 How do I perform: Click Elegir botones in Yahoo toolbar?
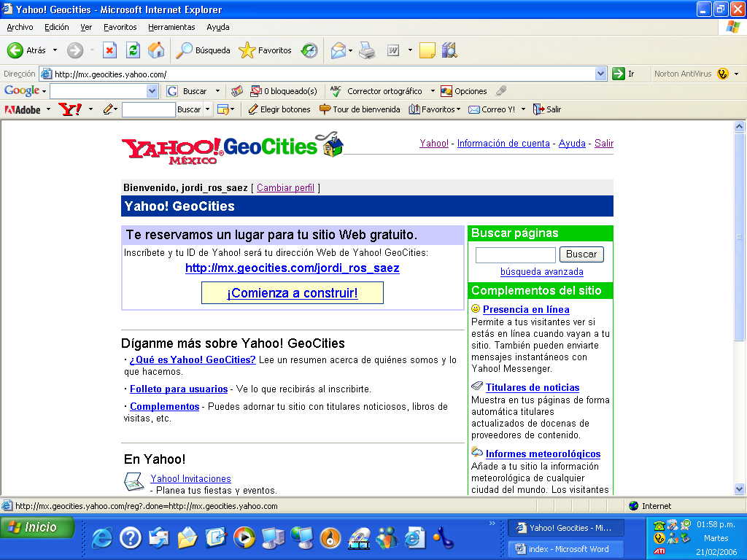tap(279, 109)
